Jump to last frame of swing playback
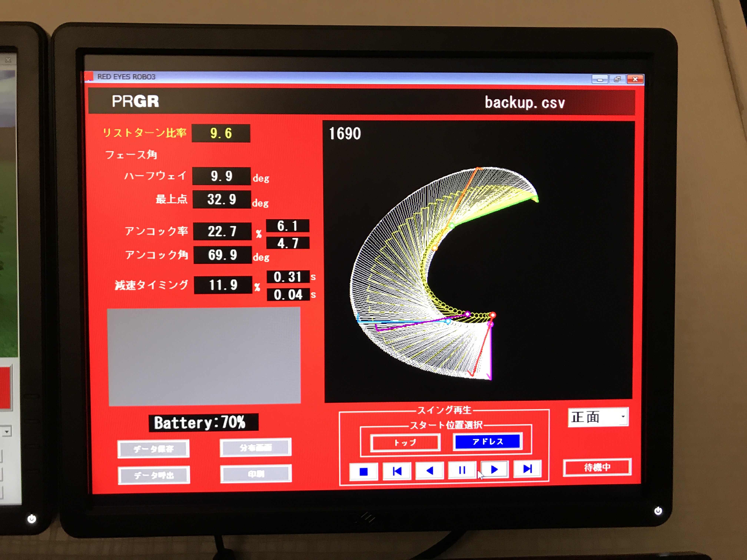 527,469
